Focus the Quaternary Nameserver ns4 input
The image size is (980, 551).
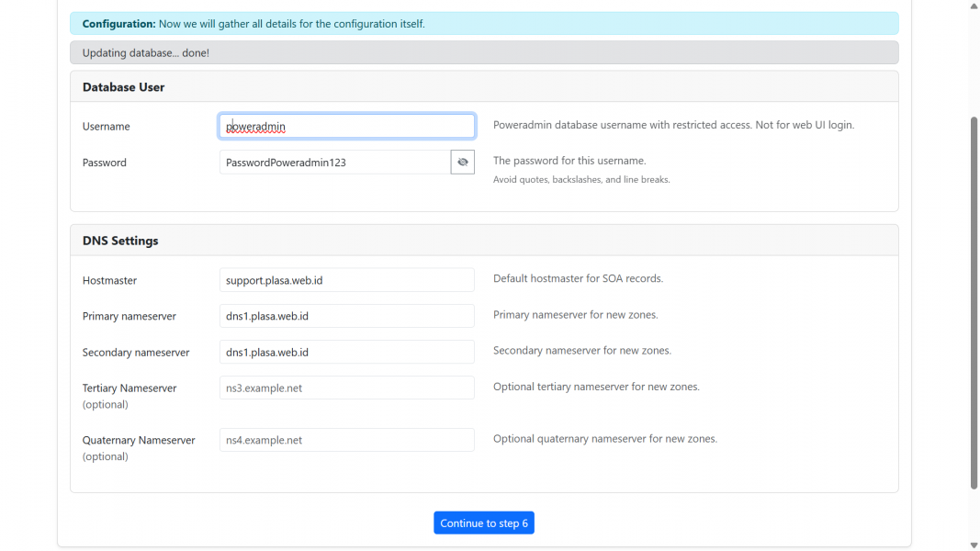(346, 440)
